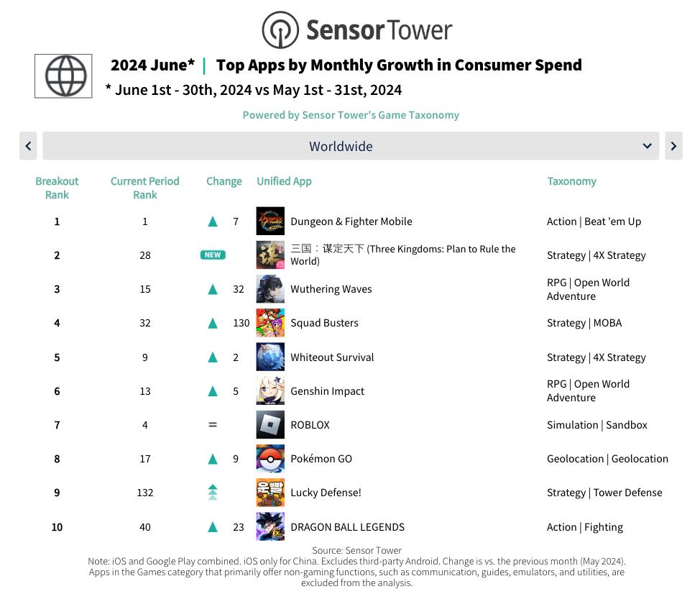Viewport: 700px width, 594px height.
Task: Click the Dungeon & Fighter Mobile app icon
Action: click(x=270, y=221)
